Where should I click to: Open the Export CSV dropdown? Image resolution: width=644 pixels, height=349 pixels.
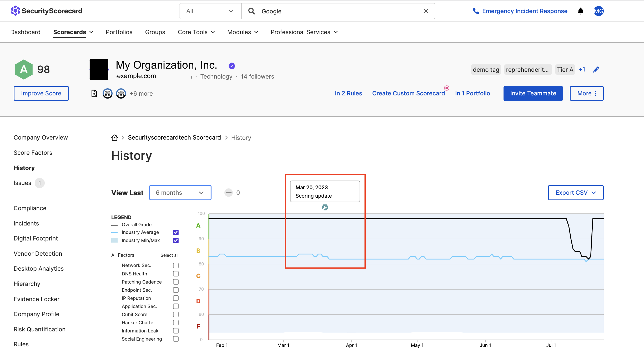(576, 193)
